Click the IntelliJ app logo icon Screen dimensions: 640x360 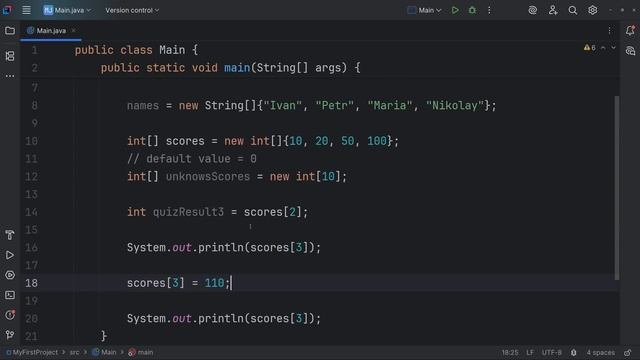7,10
